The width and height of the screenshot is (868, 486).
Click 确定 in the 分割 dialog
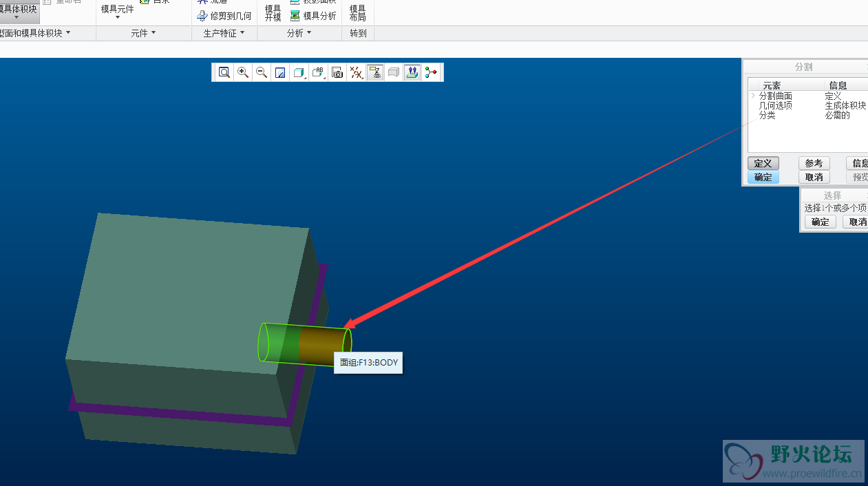coord(763,177)
